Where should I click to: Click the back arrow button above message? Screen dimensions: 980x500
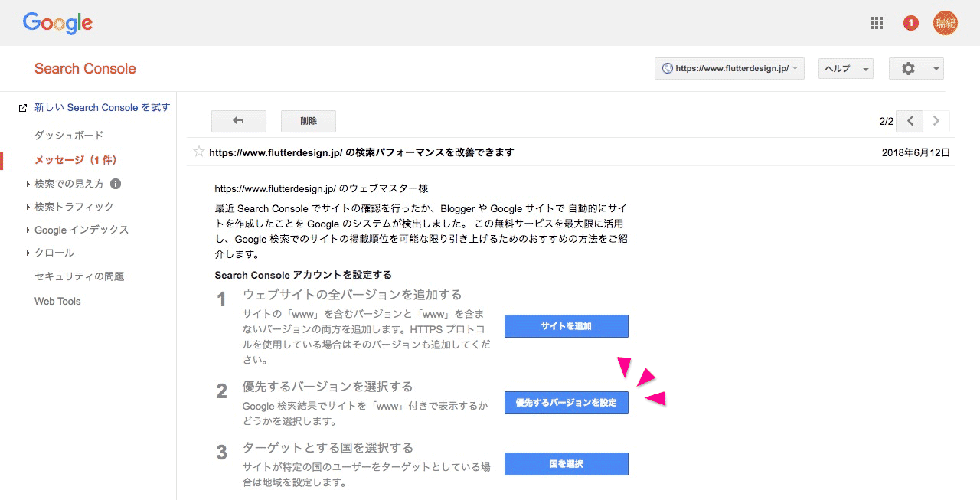238,121
